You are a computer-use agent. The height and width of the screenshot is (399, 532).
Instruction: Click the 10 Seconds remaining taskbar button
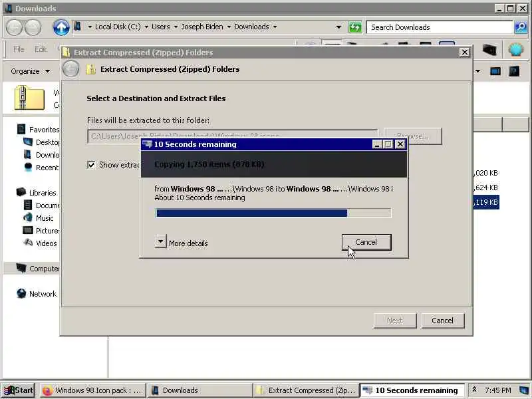412,390
